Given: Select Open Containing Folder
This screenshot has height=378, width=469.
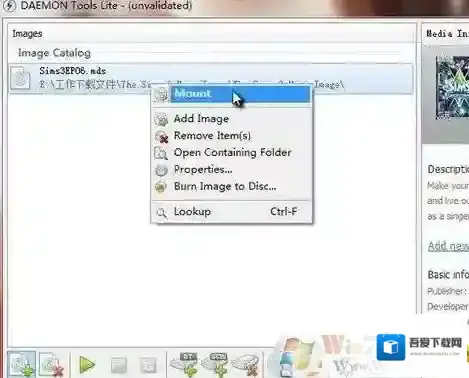Looking at the screenshot, I should 232,153.
